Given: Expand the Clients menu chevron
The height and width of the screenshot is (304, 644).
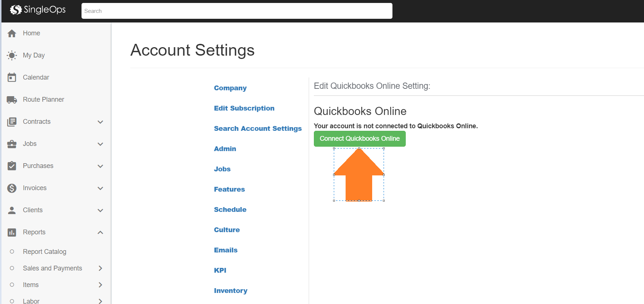Looking at the screenshot, I should [100, 210].
